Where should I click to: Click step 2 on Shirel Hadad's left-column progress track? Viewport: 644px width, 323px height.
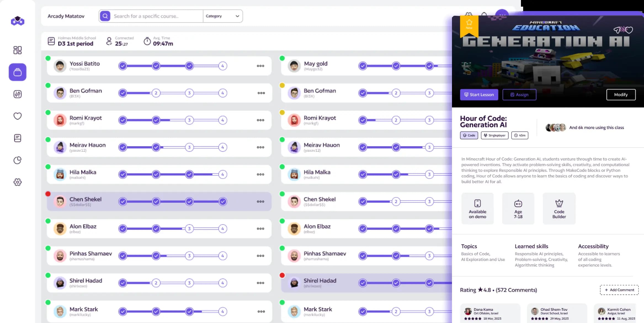pyautogui.click(x=156, y=283)
